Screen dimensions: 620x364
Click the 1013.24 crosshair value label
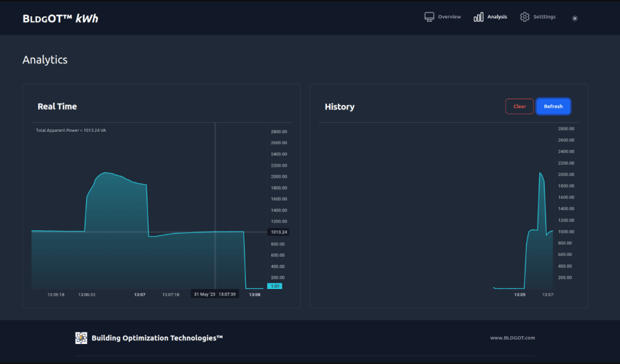(x=279, y=232)
